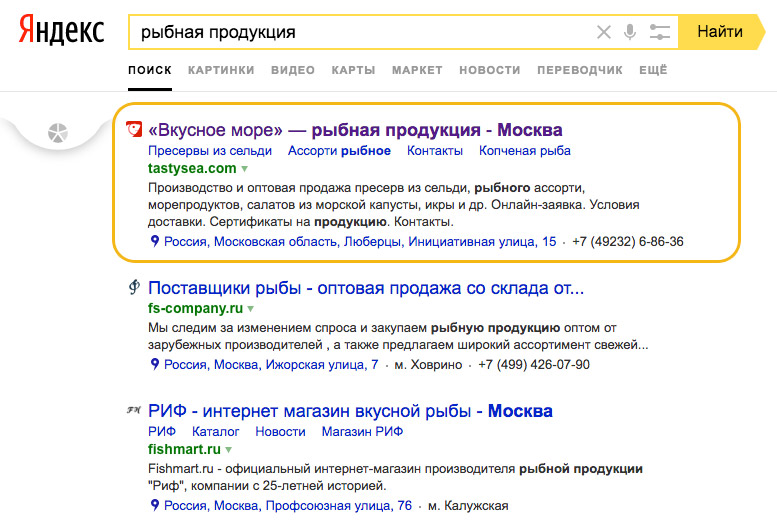Click fishmart.ru green URL
777x530 pixels.
(184, 449)
